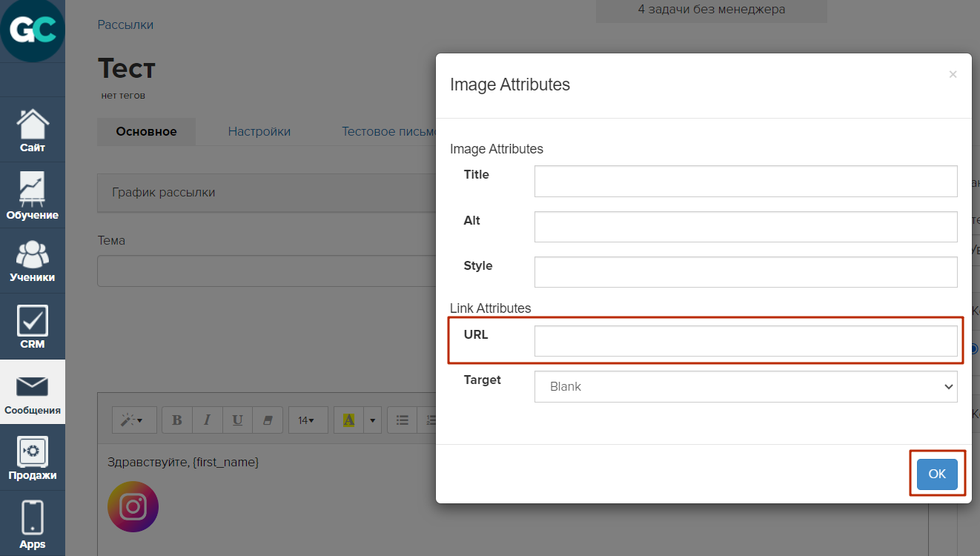Open Продажи section in sidebar
This screenshot has width=980, height=556.
click(x=33, y=457)
